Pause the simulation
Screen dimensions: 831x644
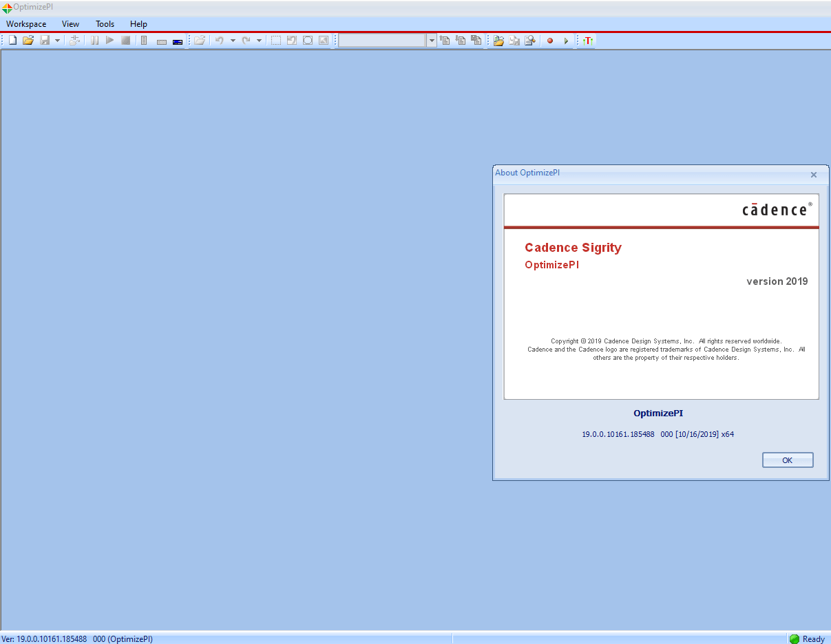coord(94,41)
